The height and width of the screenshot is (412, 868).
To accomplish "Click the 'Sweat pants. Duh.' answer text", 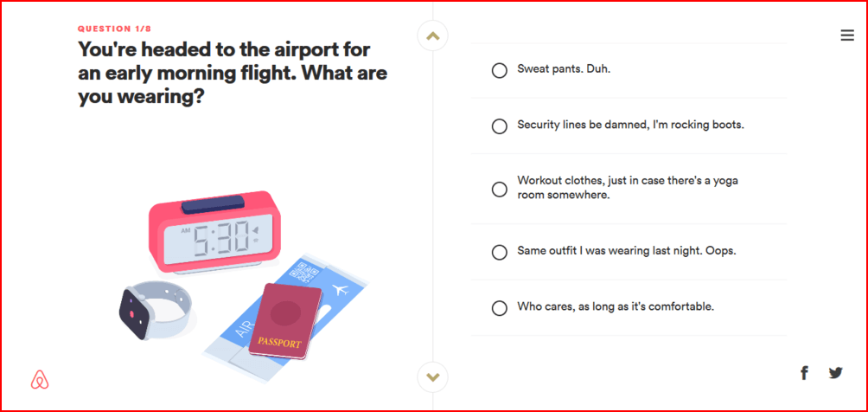I will click(563, 69).
